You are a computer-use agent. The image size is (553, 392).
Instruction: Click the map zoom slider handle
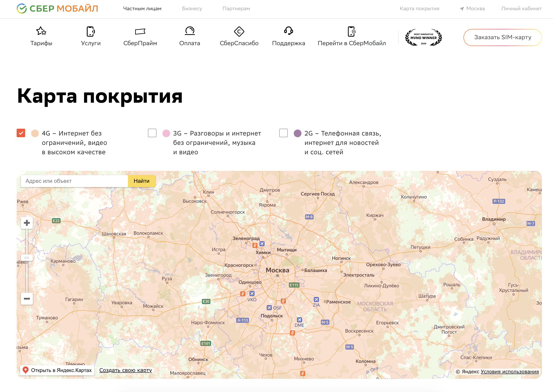27,258
